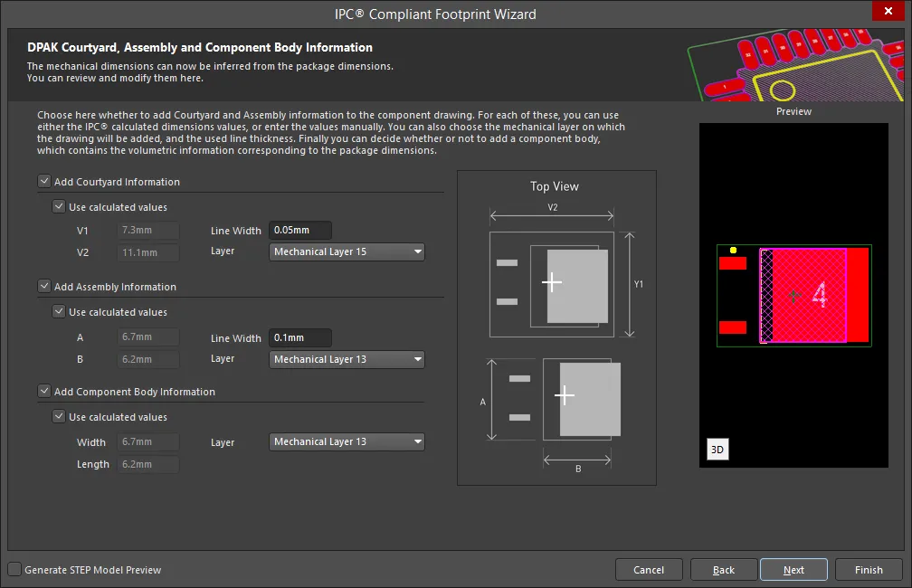Toggle Use calculated values under Component Body
Viewport: 912px width, 588px height.
[59, 416]
